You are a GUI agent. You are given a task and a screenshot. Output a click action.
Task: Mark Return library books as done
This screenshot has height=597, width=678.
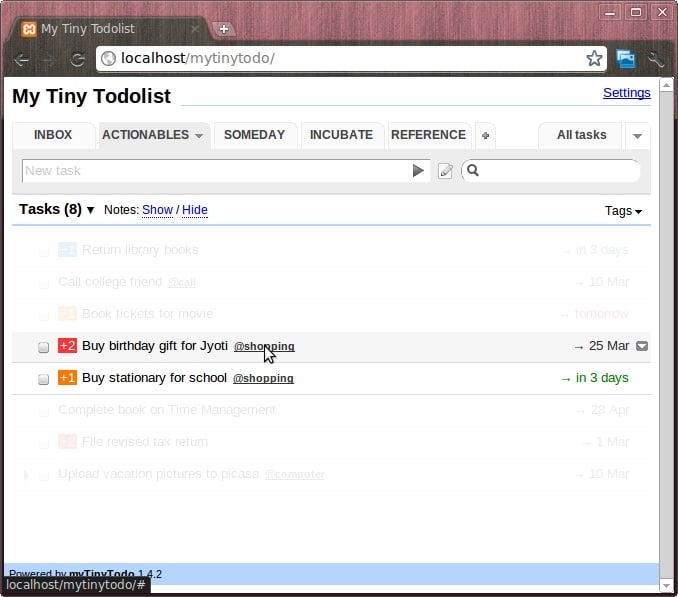click(43, 251)
